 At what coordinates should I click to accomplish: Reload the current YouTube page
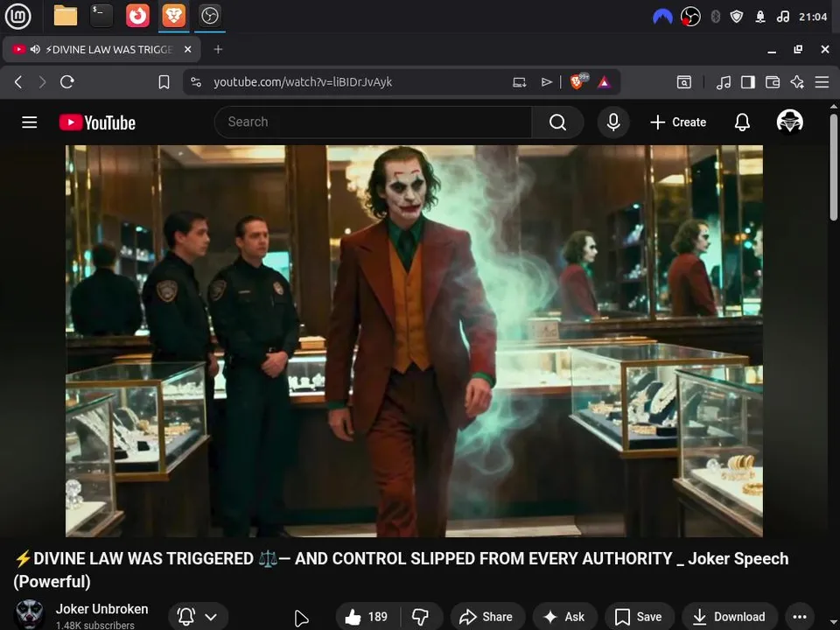[x=67, y=82]
